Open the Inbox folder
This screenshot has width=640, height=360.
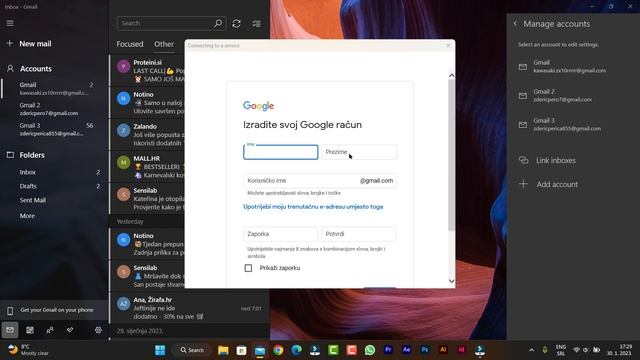54,172
